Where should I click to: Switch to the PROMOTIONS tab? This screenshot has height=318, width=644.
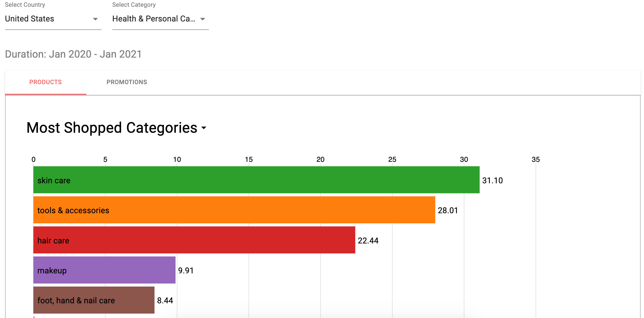click(127, 82)
